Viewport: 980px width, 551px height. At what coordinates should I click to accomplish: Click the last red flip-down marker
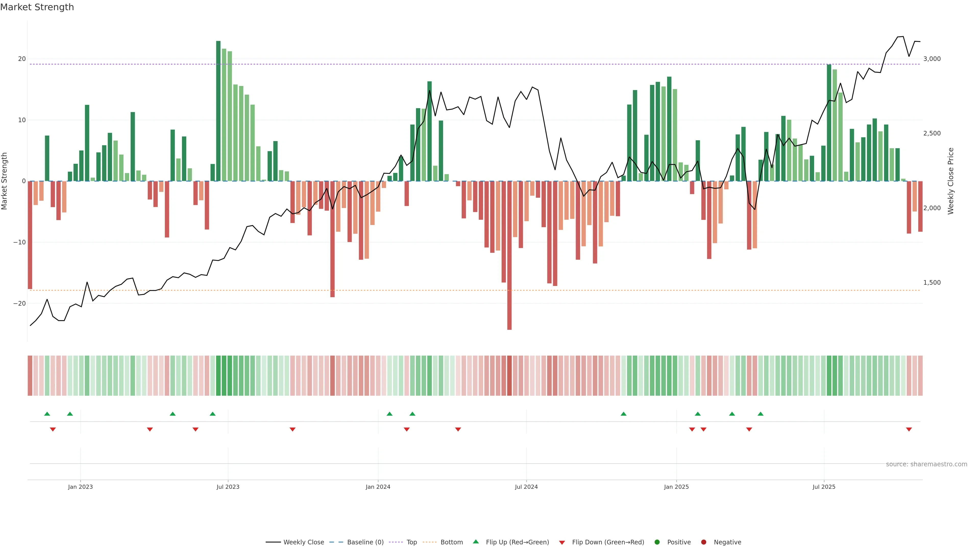(909, 429)
